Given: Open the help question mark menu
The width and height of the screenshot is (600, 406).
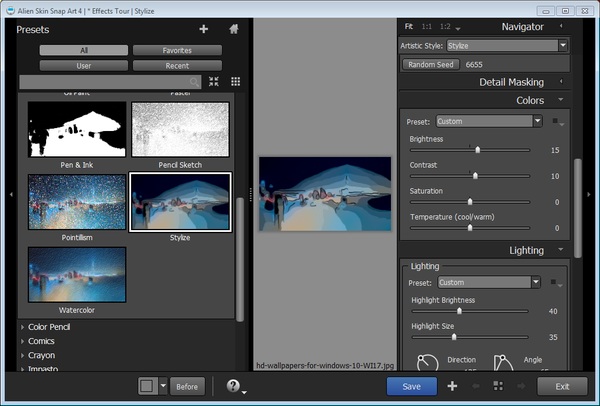Looking at the screenshot, I should tap(233, 386).
